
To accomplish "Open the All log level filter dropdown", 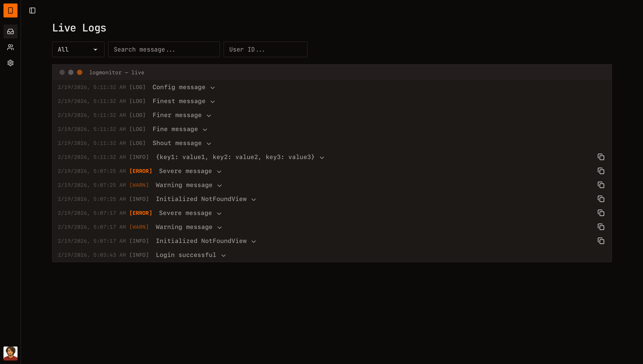I will tap(78, 49).
